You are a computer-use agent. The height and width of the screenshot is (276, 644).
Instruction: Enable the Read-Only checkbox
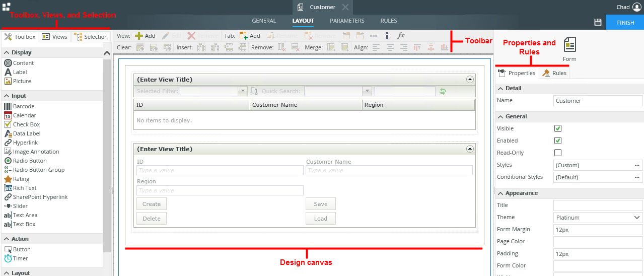(557, 153)
